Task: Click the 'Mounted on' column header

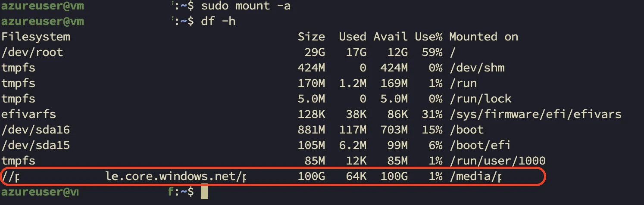Action: (484, 37)
